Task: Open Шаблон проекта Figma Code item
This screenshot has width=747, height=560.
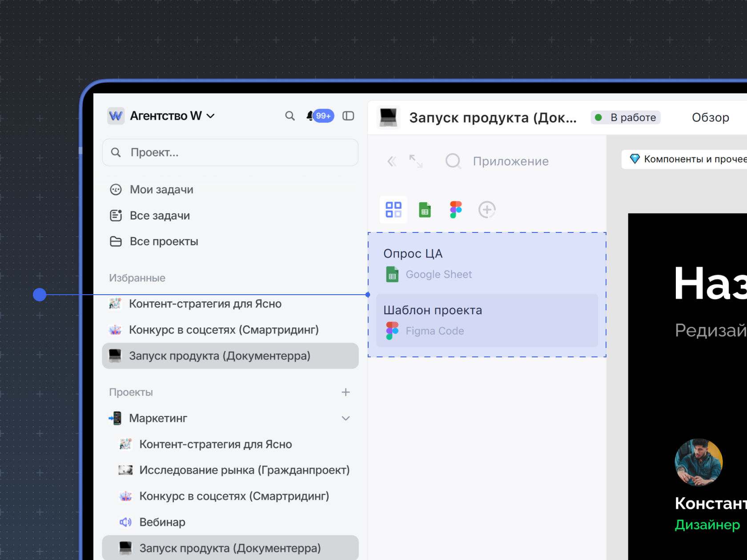Action: click(x=487, y=320)
